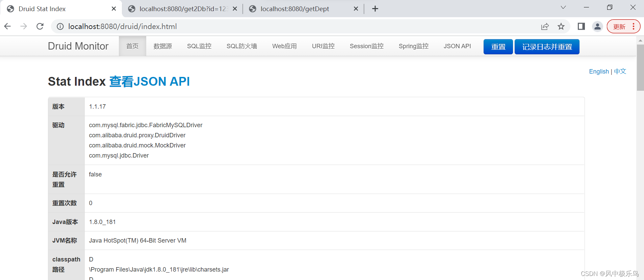Open a new browser tab
Image resolution: width=644 pixels, height=280 pixels.
375,9
